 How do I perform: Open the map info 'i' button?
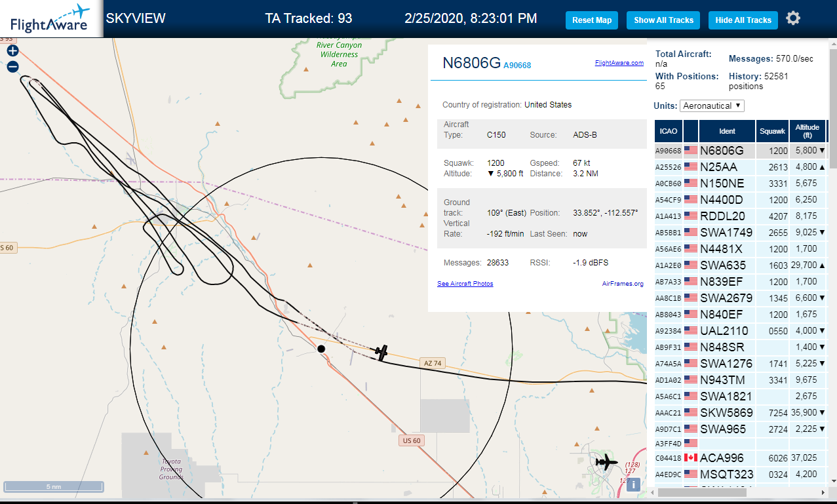633,485
